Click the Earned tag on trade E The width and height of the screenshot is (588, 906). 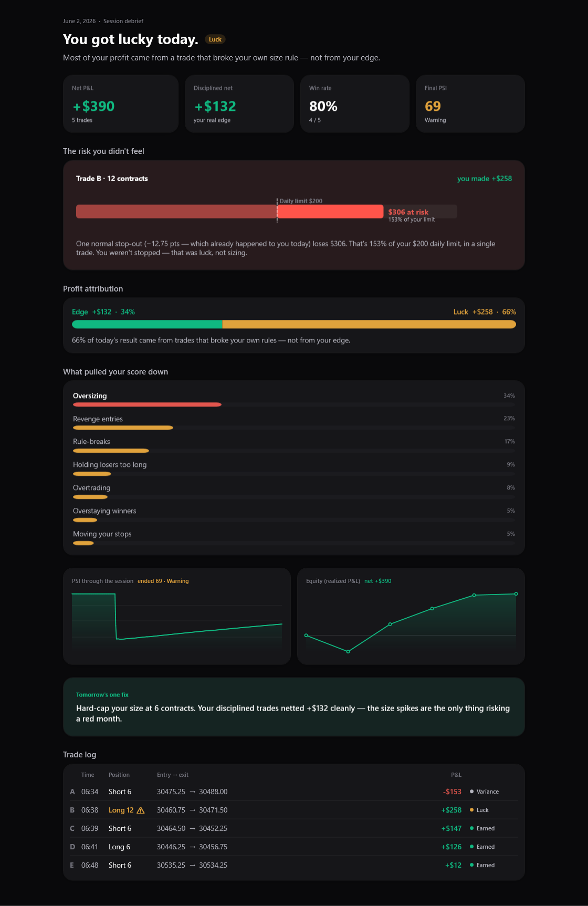click(x=482, y=866)
